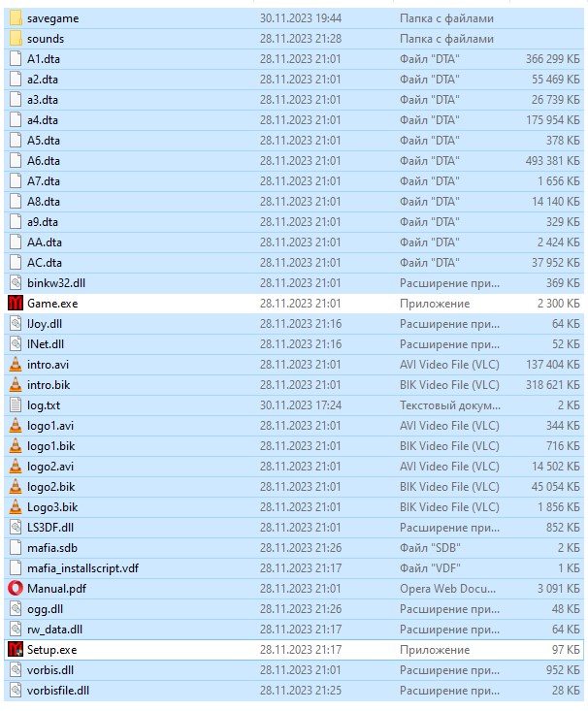Select the savegame folder name

point(53,18)
